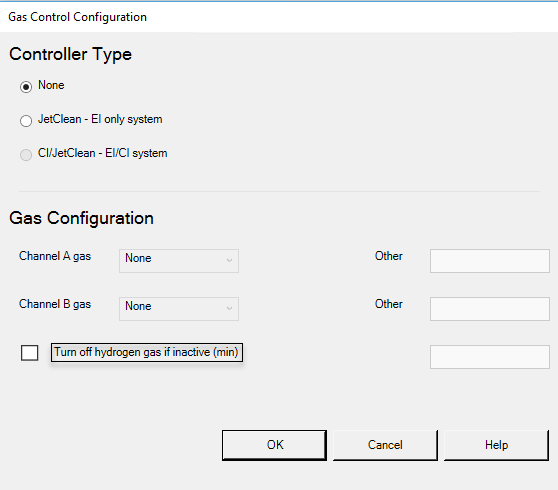Screen dimensions: 558x490
Task: Select CI/JetClean - EI/CI system radio button
Action: pos(26,155)
